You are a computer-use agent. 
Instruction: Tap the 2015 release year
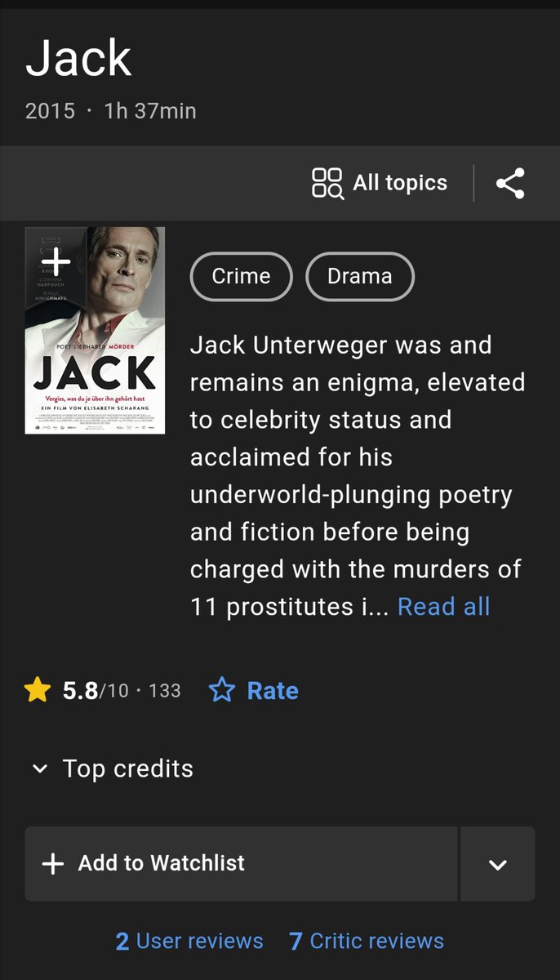pos(50,110)
